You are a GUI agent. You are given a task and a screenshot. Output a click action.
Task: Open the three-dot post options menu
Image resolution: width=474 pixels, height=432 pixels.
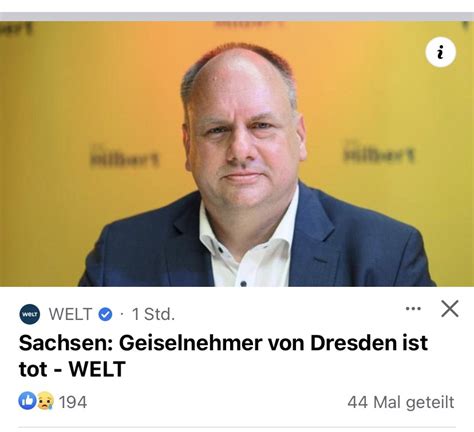[x=413, y=308]
